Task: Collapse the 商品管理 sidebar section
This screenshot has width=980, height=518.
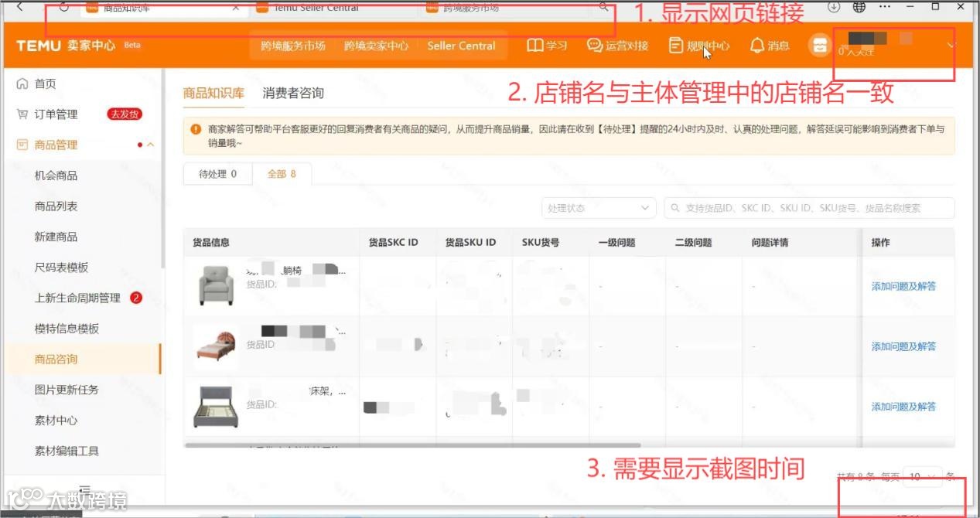Action: [x=150, y=145]
